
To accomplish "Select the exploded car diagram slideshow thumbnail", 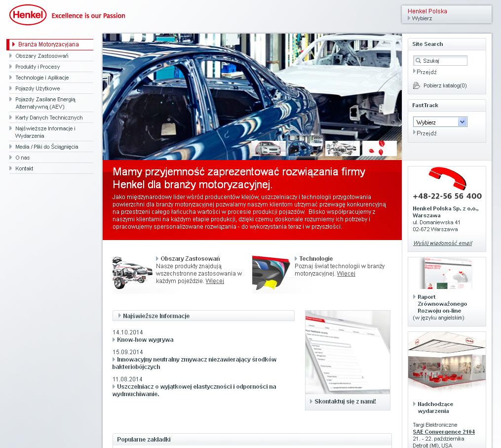I will point(342,148).
